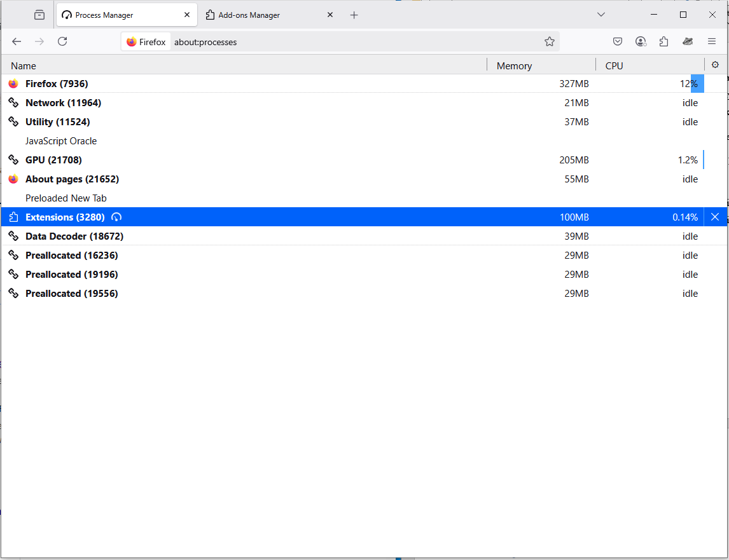Close the Process Manager tab

click(x=187, y=15)
